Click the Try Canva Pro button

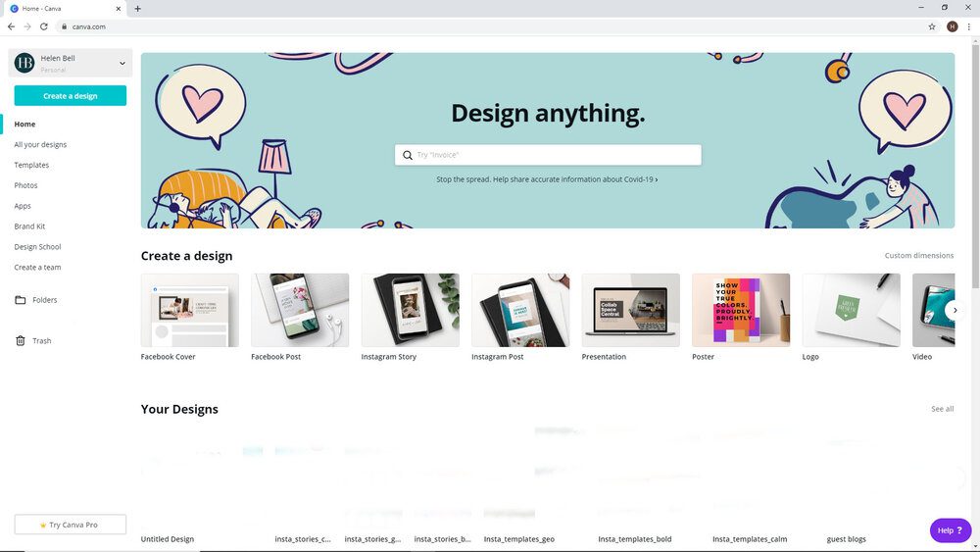click(x=70, y=525)
